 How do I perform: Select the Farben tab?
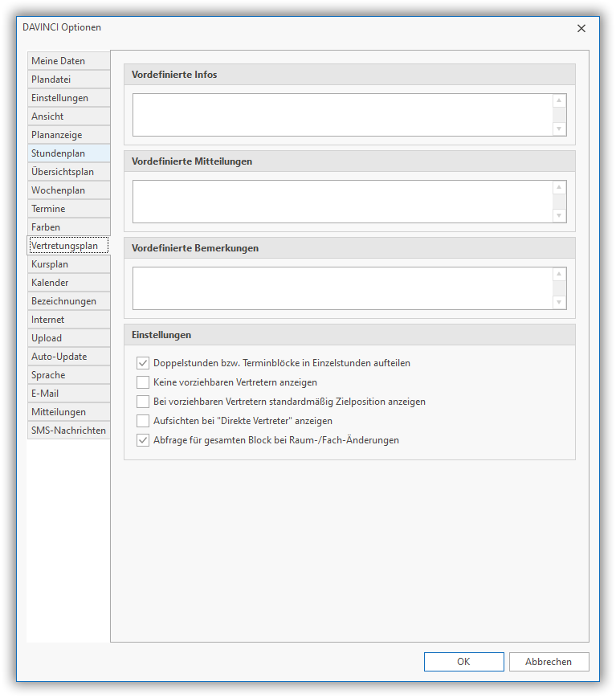[x=67, y=227]
